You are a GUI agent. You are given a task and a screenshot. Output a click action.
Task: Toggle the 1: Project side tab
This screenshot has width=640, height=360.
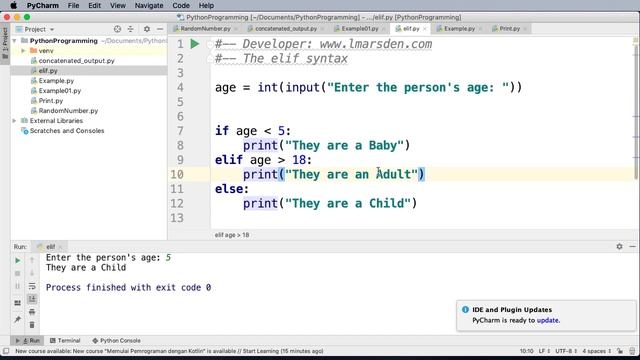point(5,43)
